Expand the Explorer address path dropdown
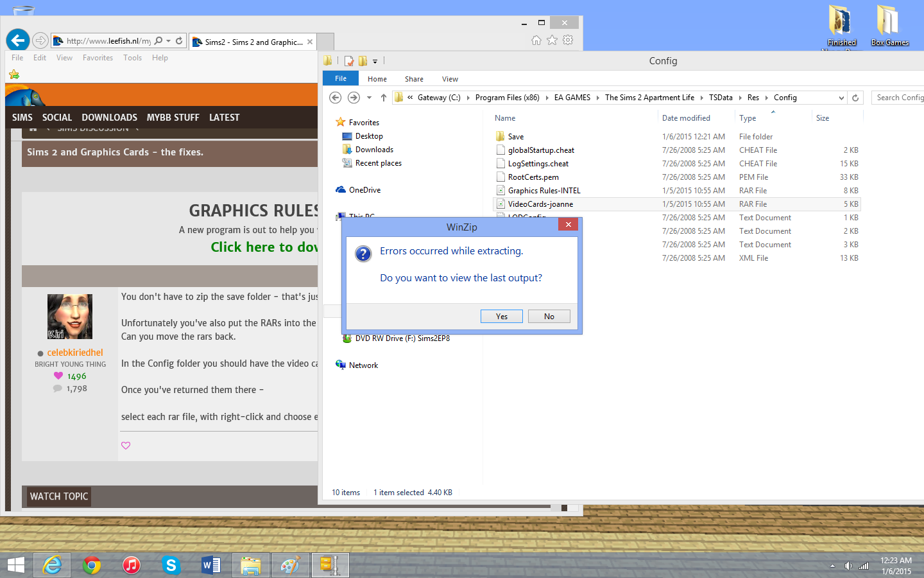The width and height of the screenshot is (924, 578). (x=841, y=98)
